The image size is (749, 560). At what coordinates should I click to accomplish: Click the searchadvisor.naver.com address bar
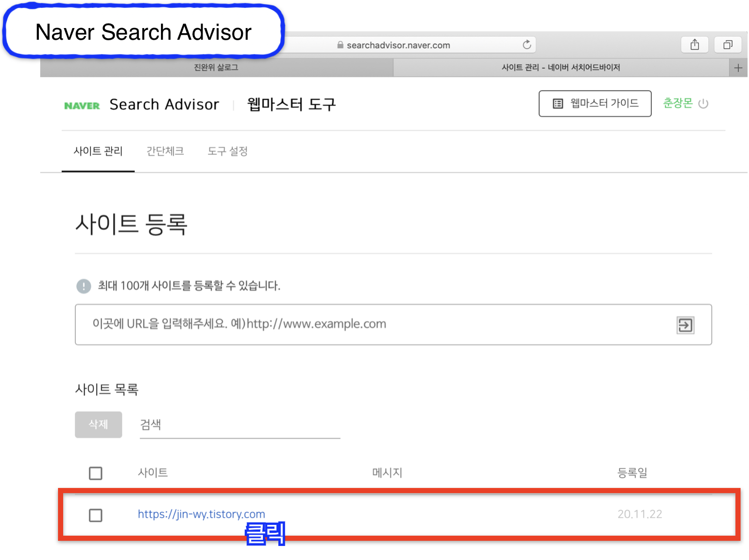[398, 45]
